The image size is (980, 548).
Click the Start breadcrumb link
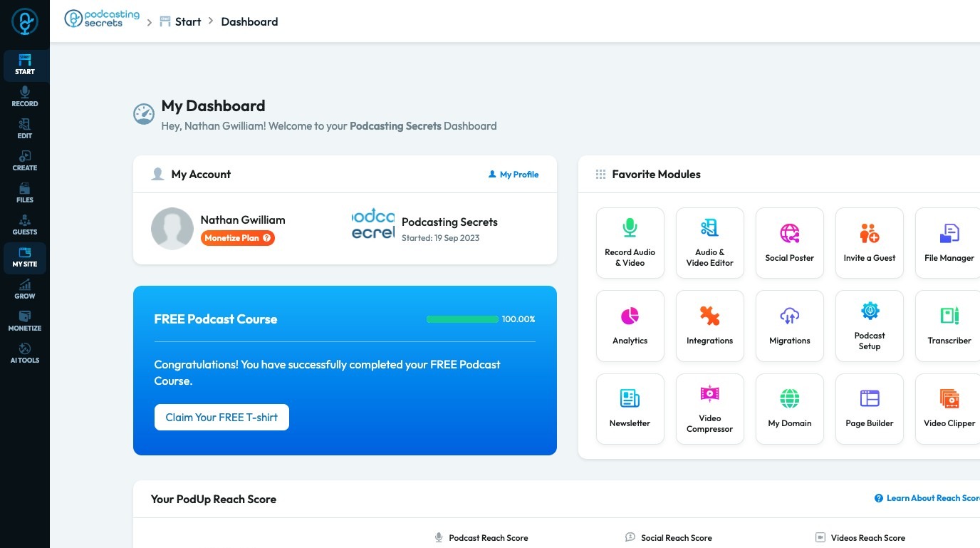point(180,21)
